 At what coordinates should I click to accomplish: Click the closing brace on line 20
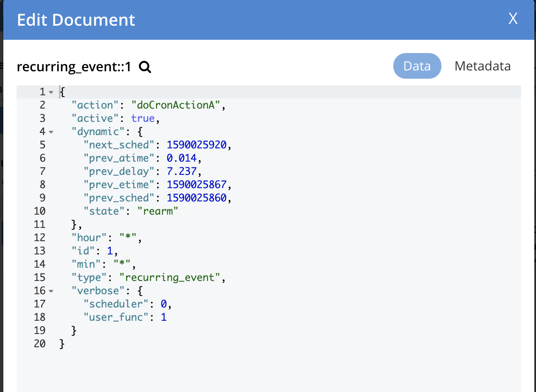tap(62, 344)
